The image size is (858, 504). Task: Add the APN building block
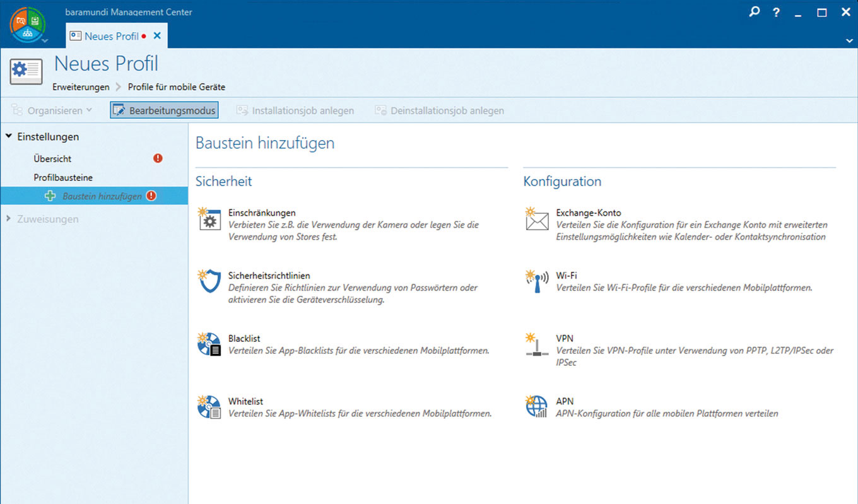click(x=565, y=401)
